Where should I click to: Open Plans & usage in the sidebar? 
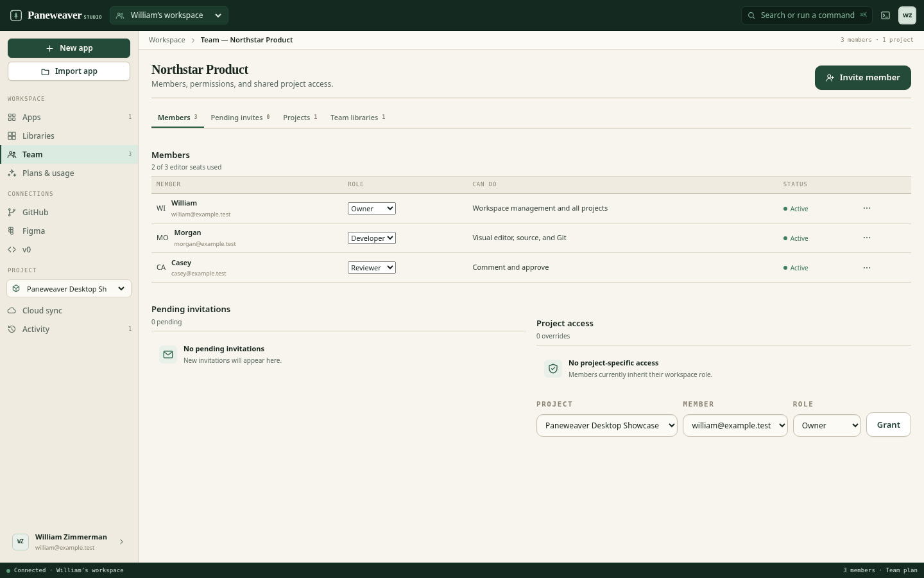[69, 173]
